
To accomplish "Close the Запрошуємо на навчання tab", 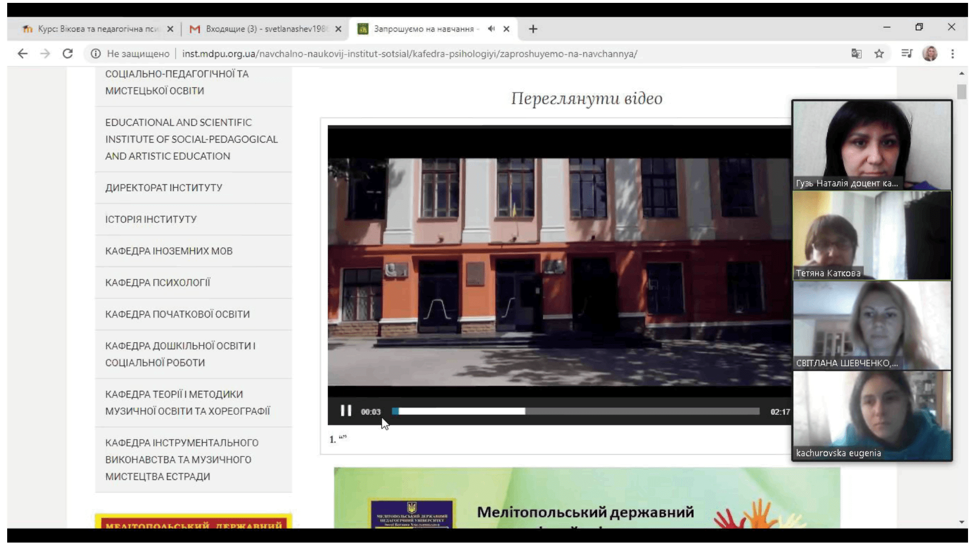I will click(506, 29).
